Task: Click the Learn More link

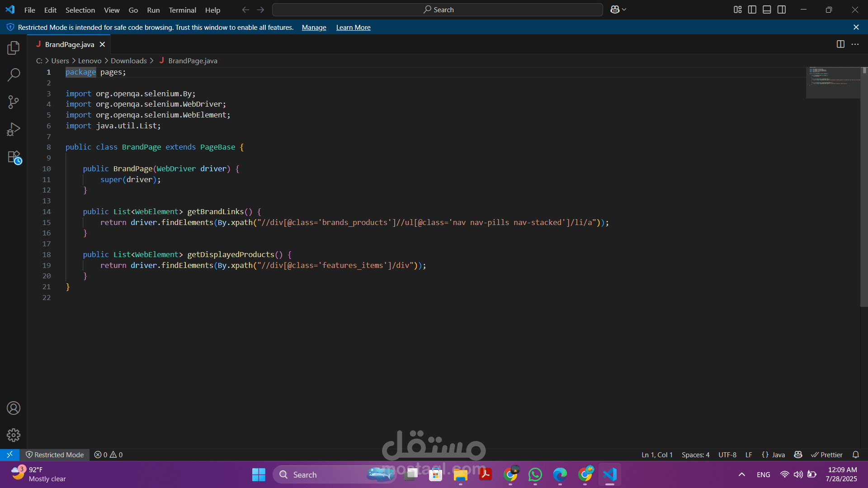Action: click(353, 28)
